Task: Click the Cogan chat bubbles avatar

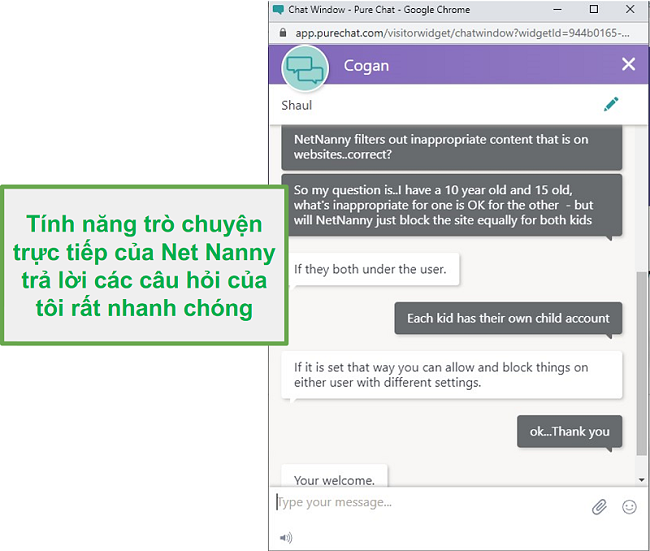Action: (305, 68)
